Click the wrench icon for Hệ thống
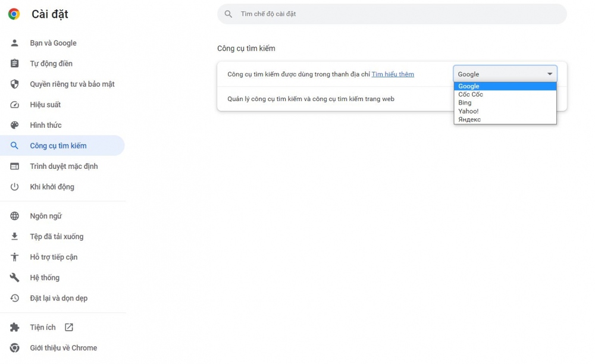 14,278
